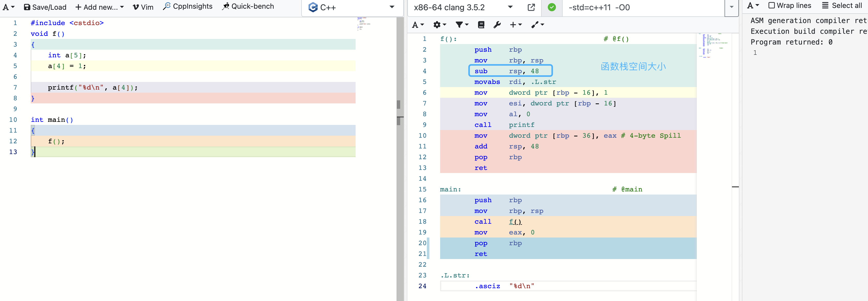Enable the Wrap lines checkbox
Image resolution: width=868 pixels, height=301 pixels.
pos(772,5)
